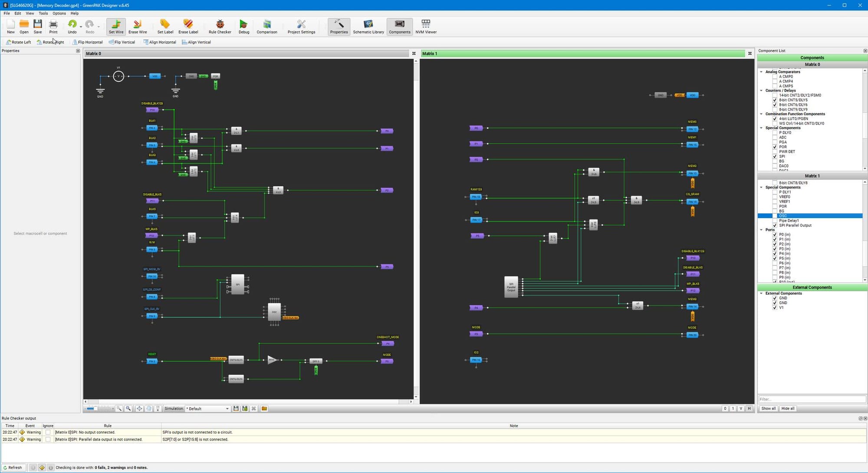
Task: Open Project Settings
Action: point(301,26)
